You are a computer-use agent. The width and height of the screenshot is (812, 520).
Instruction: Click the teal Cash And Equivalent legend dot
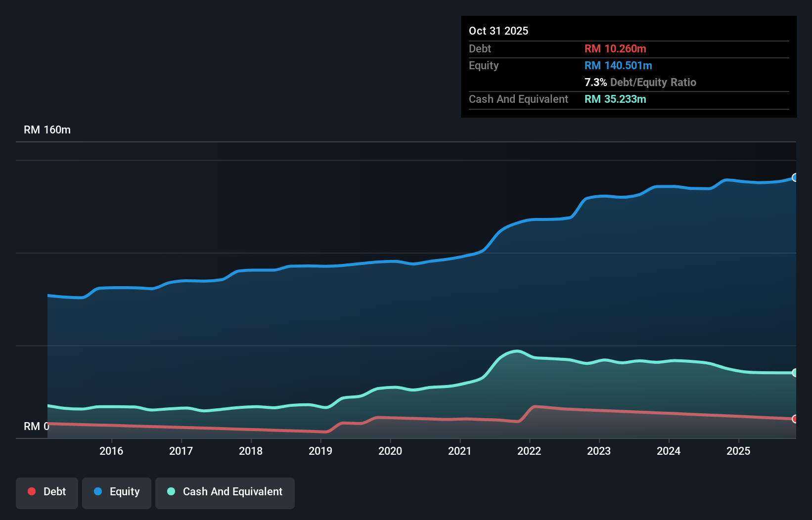tap(171, 491)
